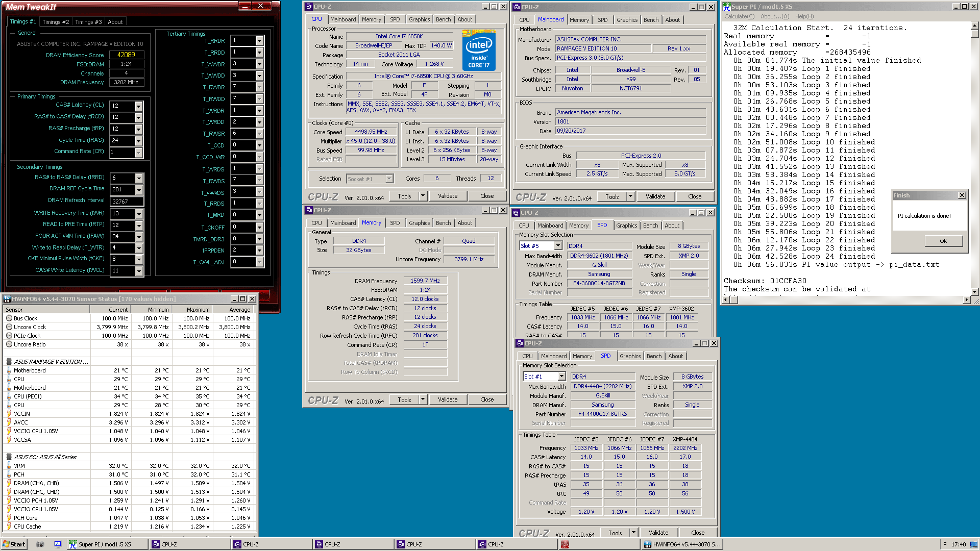
Task: Click the chip icon beside ASUS RAMPAGE V EDITION
Action: 9,362
